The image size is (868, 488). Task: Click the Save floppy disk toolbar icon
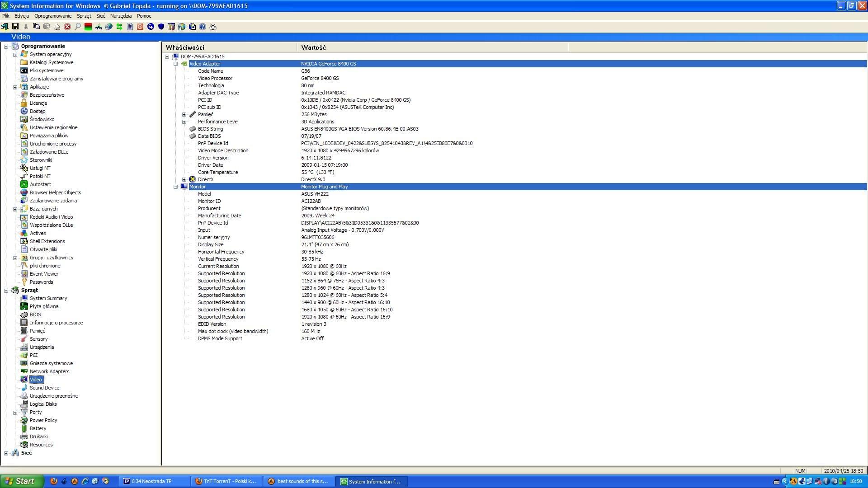pyautogui.click(x=15, y=27)
